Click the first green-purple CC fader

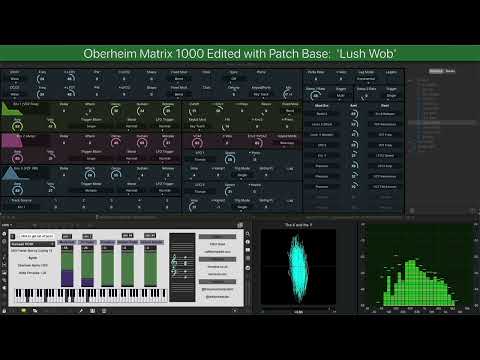(x=67, y=266)
